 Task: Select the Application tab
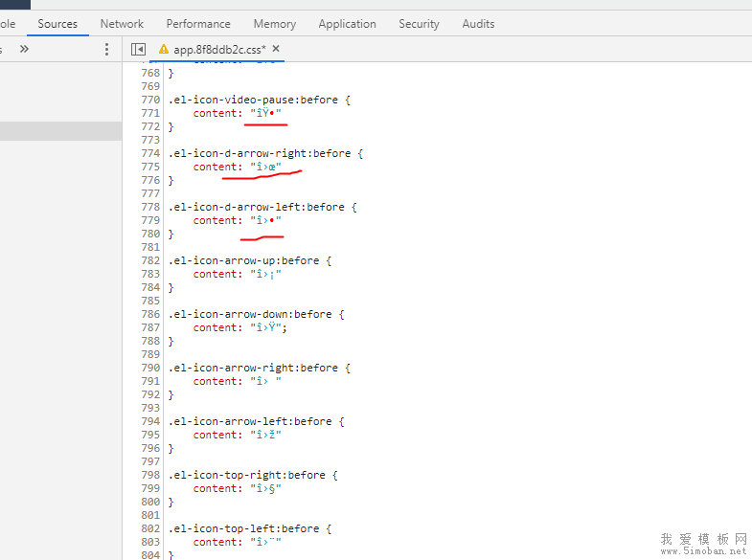pos(347,24)
